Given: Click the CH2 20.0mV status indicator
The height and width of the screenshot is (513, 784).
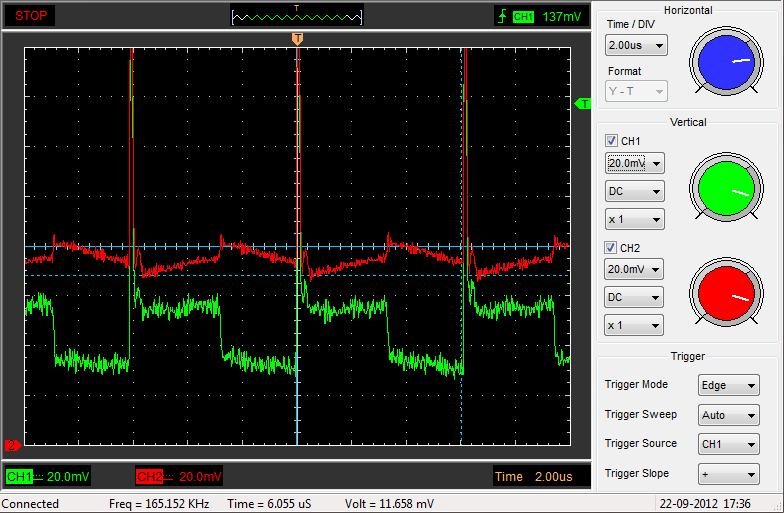Looking at the screenshot, I should 180,476.
